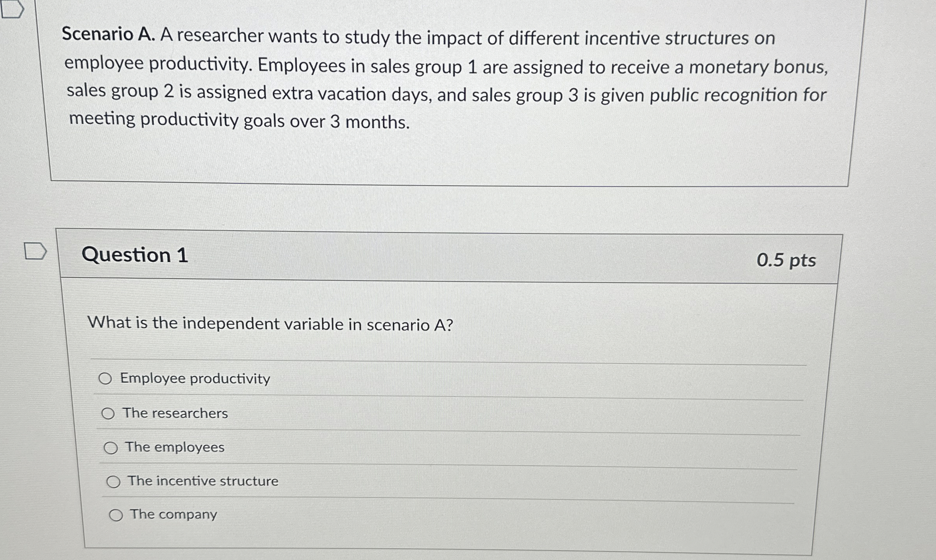
Task: Click the 'The researchers' answer label text
Action: [175, 413]
